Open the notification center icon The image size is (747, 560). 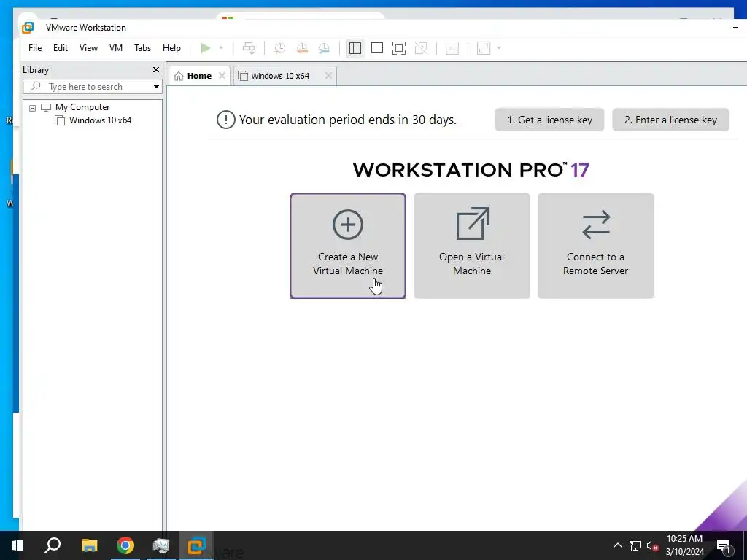point(724,546)
